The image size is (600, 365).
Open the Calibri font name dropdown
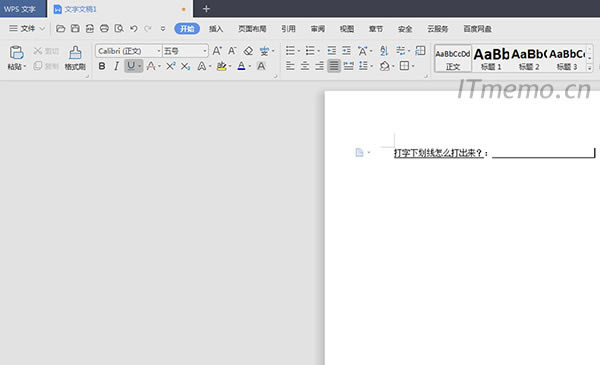pyautogui.click(x=129, y=51)
